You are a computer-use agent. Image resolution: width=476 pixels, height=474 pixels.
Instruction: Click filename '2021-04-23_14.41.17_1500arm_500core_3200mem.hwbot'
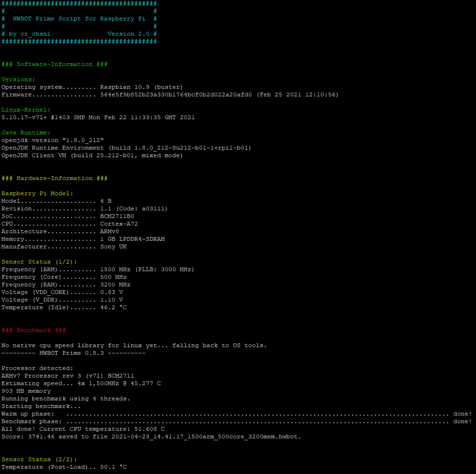(x=205, y=436)
